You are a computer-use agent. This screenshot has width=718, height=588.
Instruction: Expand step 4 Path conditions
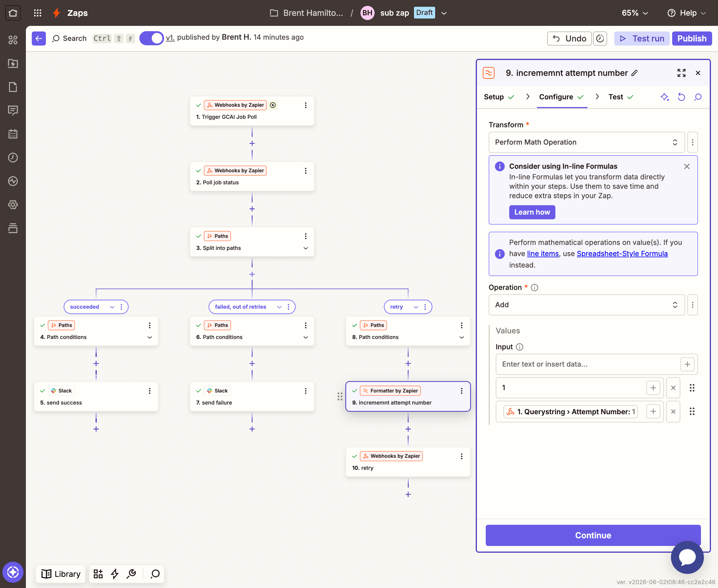pyautogui.click(x=149, y=337)
